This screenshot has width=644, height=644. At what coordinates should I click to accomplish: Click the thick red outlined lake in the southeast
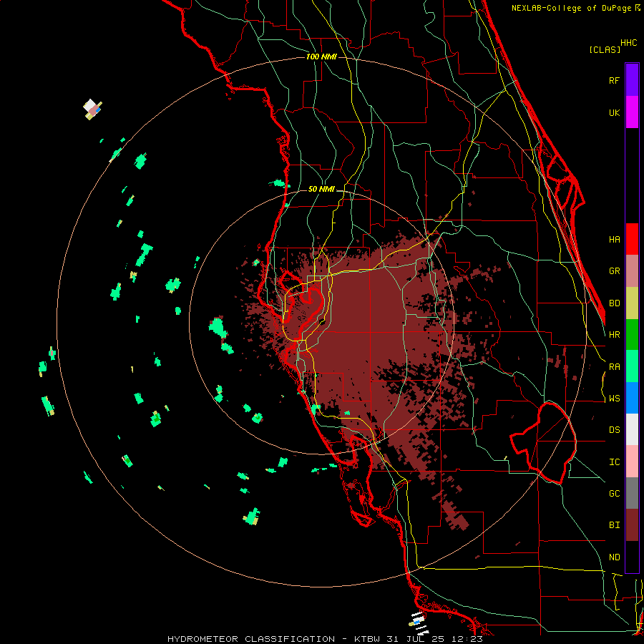click(x=543, y=443)
